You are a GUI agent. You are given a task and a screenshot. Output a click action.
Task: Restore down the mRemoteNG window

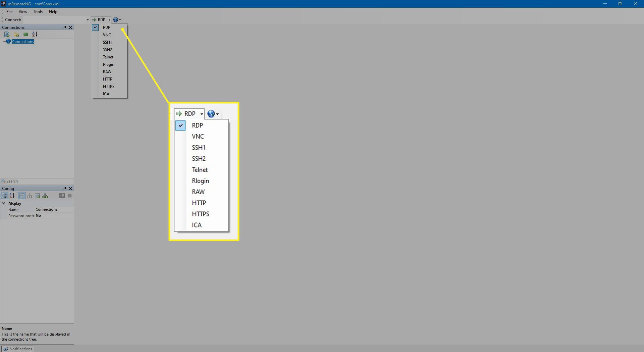pos(620,4)
